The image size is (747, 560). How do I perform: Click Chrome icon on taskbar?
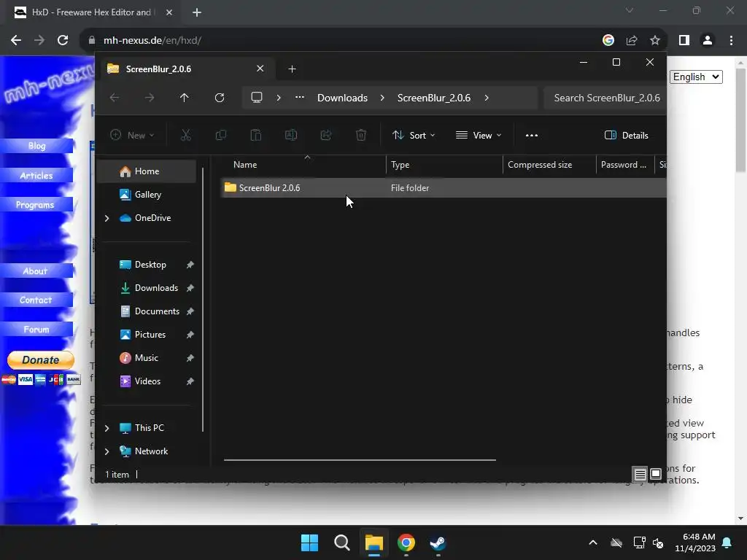pyautogui.click(x=406, y=542)
